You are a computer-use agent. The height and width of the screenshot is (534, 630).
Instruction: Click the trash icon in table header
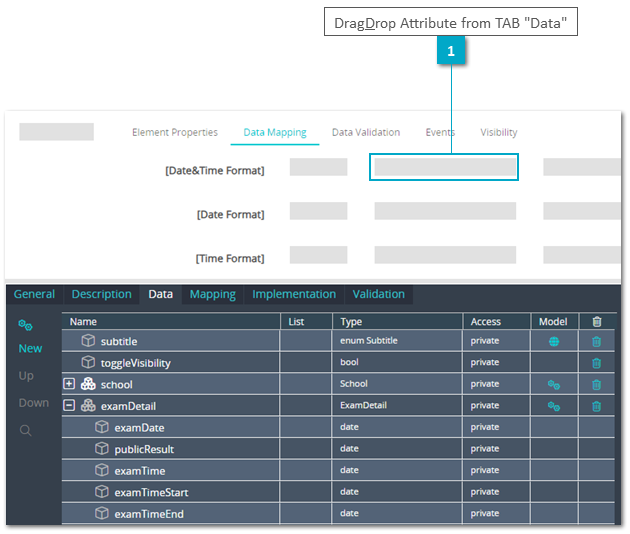pos(597,321)
